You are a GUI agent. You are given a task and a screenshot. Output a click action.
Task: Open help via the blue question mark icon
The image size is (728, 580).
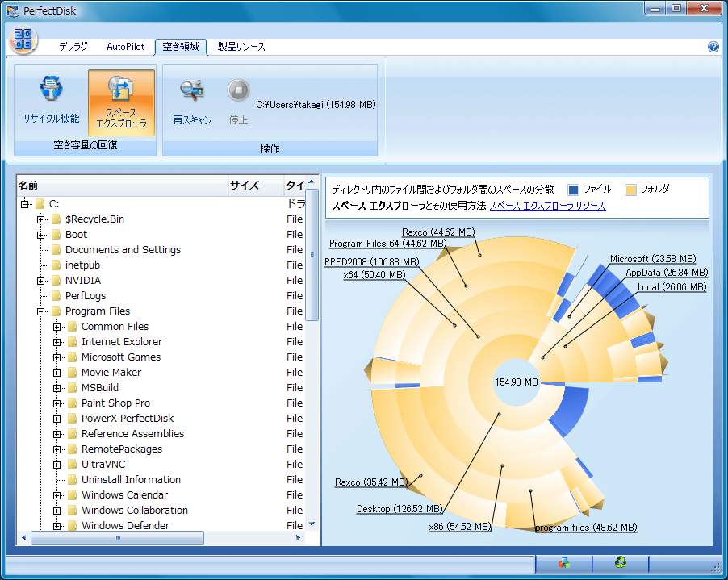pyautogui.click(x=713, y=47)
